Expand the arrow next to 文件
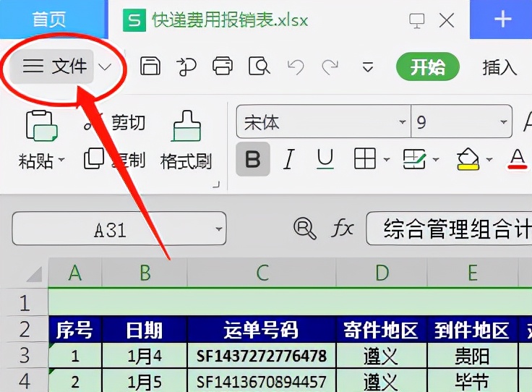 106,67
